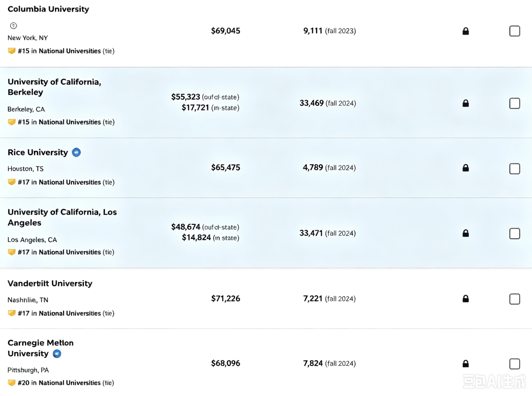The image size is (532, 396).
Task: Click the $68,096 tuition for Carnegie Mellon
Action: (226, 363)
